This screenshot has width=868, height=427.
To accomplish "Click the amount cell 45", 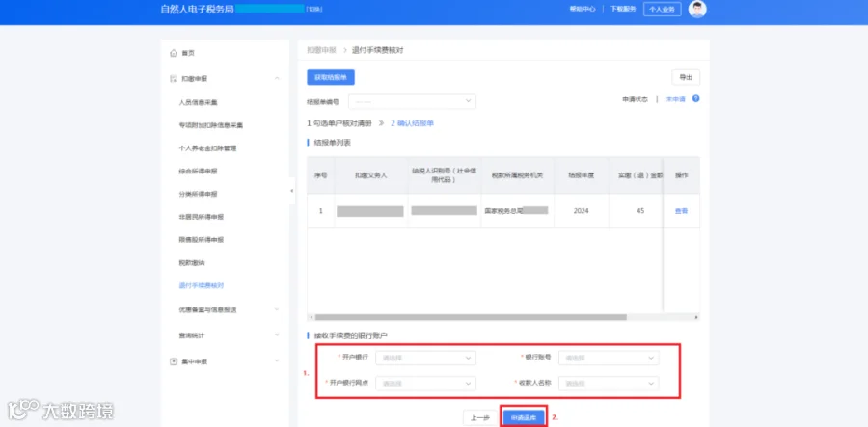I will click(x=640, y=211).
